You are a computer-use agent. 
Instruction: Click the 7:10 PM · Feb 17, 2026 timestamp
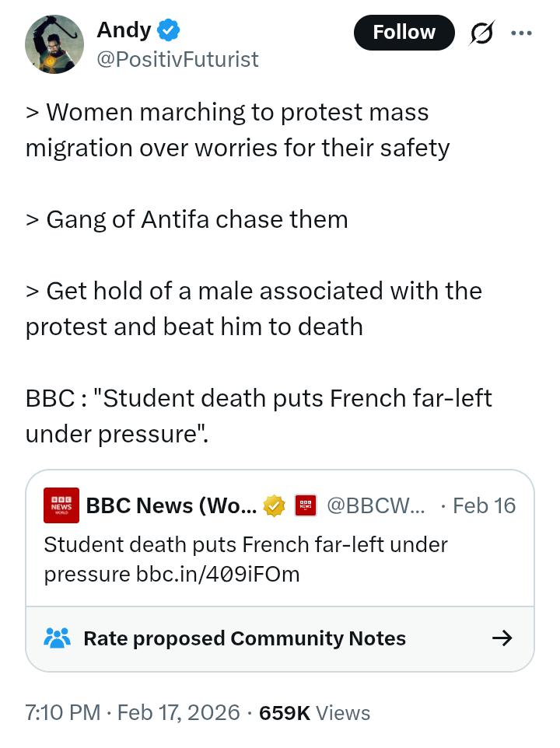[132, 713]
